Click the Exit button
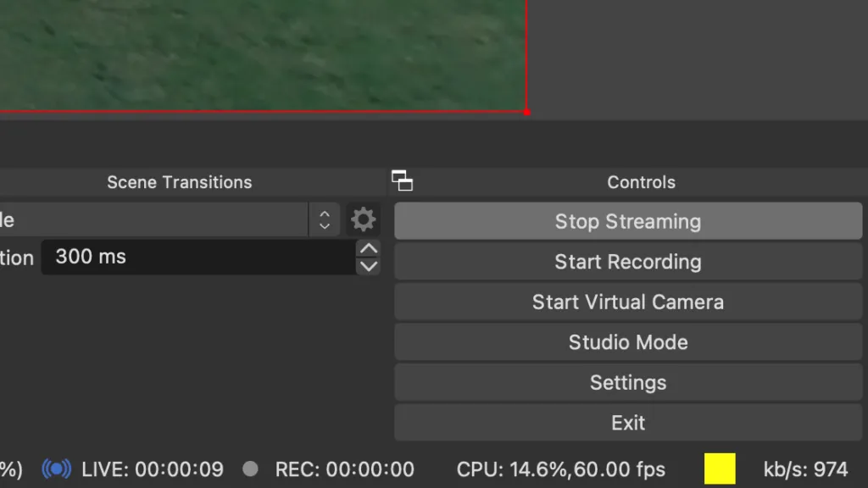 point(628,424)
